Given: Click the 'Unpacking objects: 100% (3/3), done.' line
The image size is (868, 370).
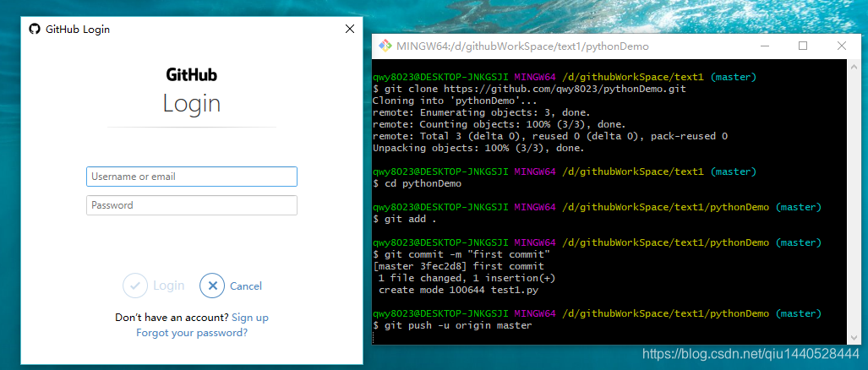Looking at the screenshot, I should point(479,148).
